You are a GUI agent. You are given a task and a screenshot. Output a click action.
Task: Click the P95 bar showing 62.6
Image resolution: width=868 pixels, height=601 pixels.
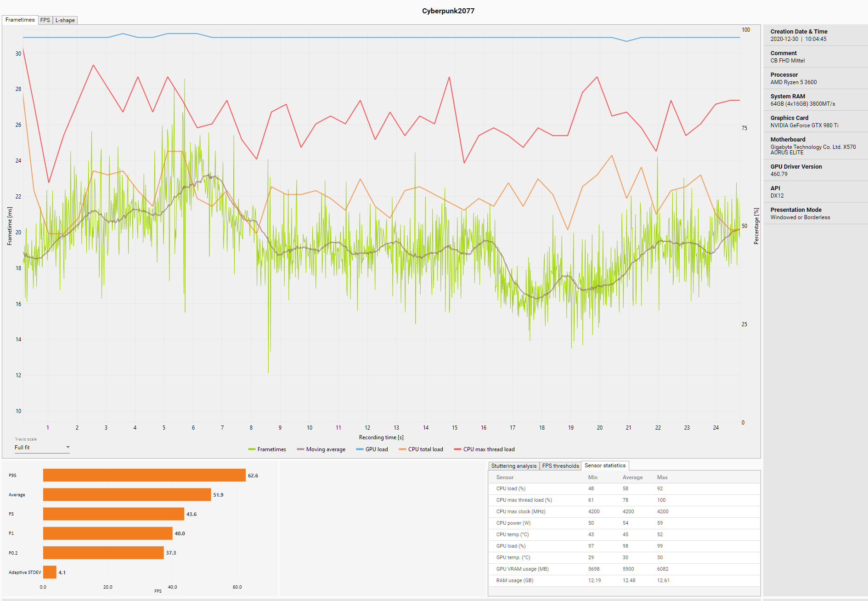point(144,475)
